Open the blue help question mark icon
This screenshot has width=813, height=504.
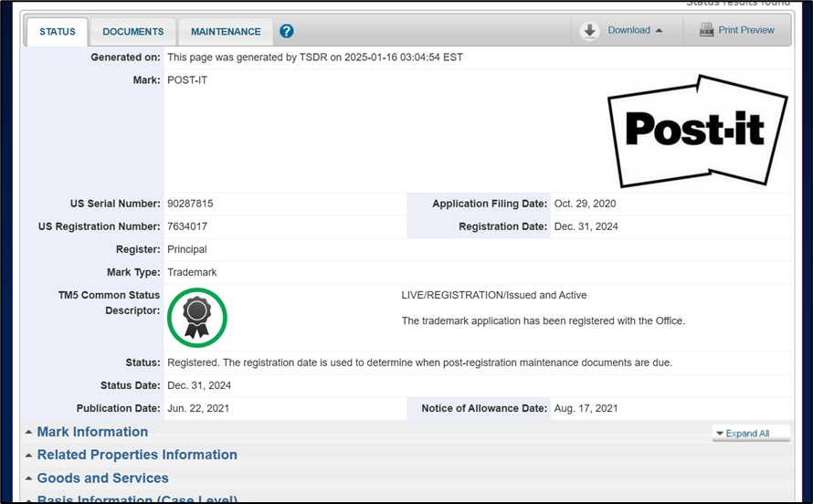click(x=286, y=31)
